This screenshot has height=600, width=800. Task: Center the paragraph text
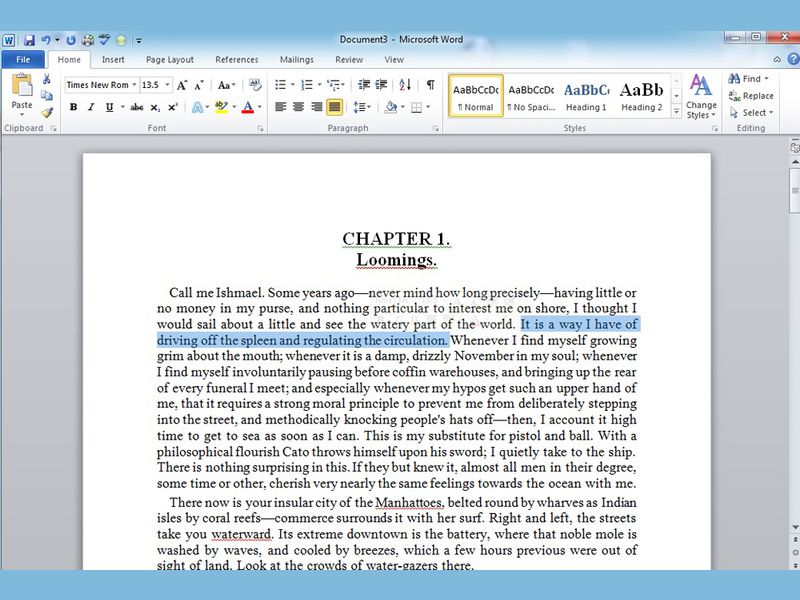[298, 107]
